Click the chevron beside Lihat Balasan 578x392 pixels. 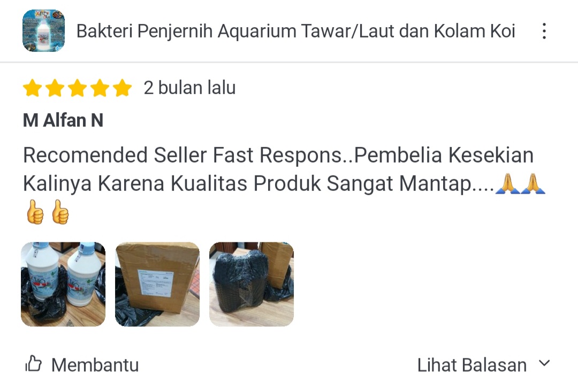(544, 364)
